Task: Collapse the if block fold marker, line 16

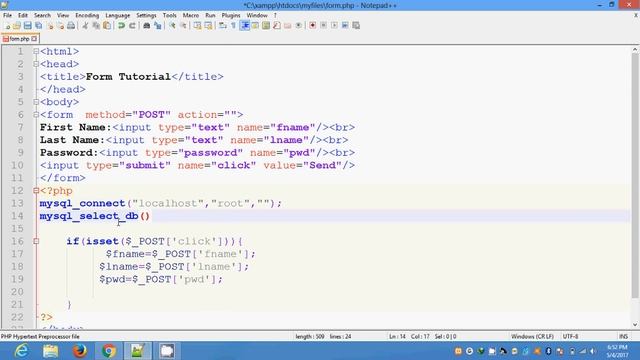Action: (36, 241)
